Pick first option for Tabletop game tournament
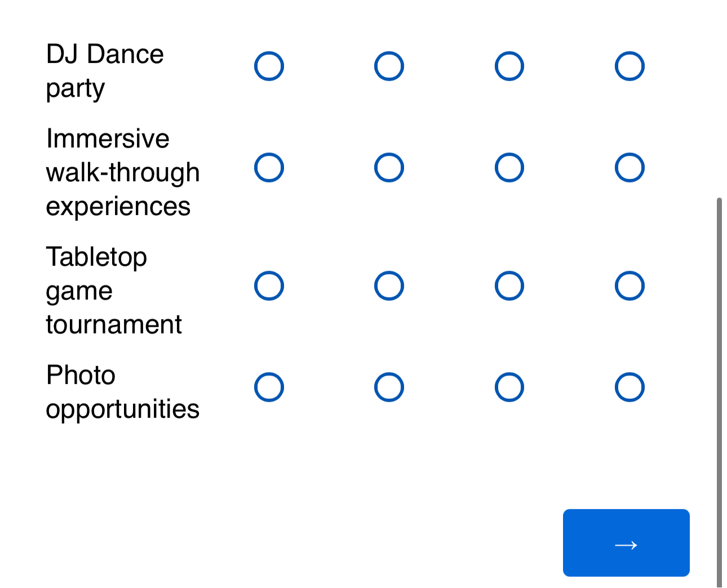727x588 pixels. tap(269, 286)
